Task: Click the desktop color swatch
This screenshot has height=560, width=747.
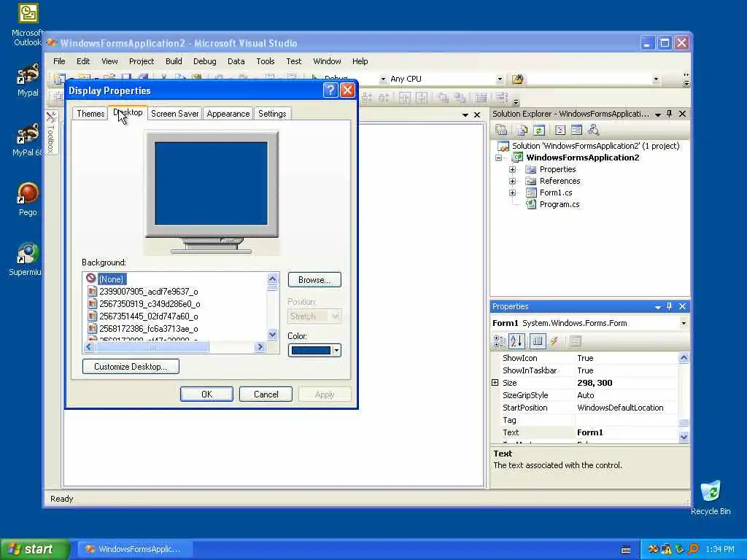Action: pos(311,351)
